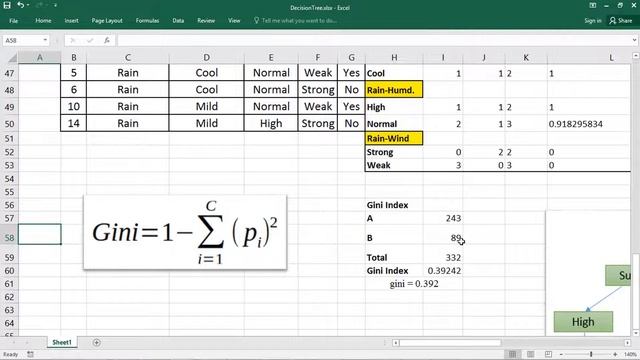Expand the formula bar chevron
Screen dimensions: 640x360
634,40
